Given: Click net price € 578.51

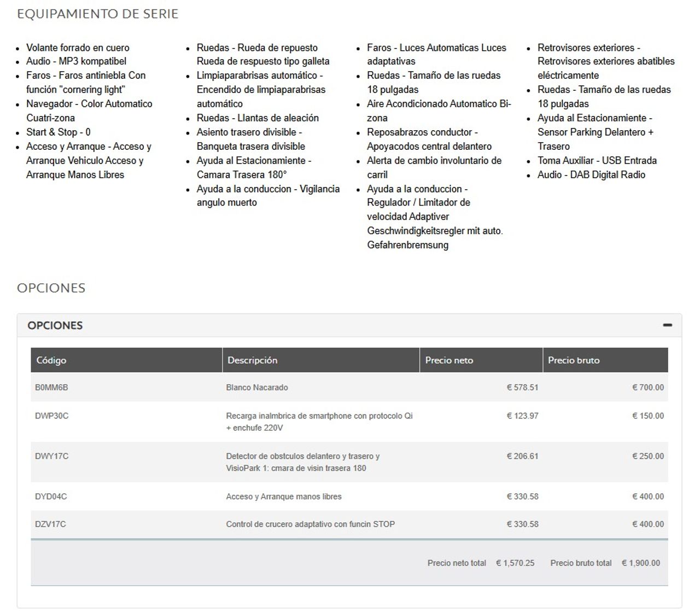Looking at the screenshot, I should (522, 387).
